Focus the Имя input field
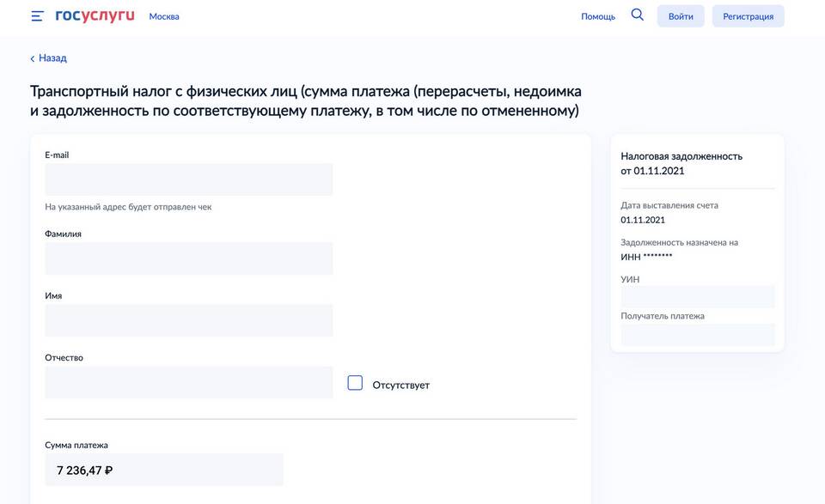The height and width of the screenshot is (504, 825). (x=189, y=320)
